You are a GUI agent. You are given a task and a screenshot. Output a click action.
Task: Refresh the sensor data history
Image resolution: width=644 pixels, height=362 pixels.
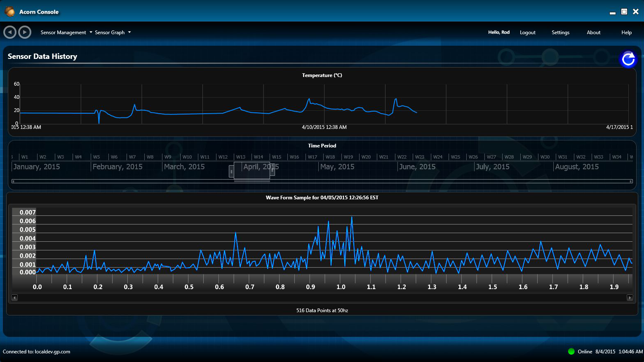[x=628, y=59]
